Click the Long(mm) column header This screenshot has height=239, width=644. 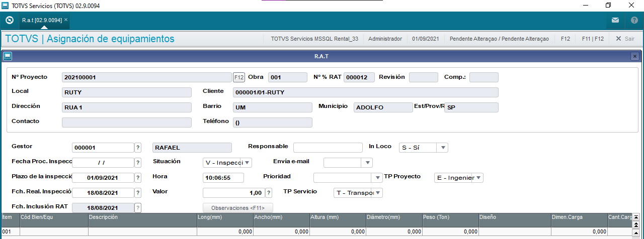click(x=225, y=220)
